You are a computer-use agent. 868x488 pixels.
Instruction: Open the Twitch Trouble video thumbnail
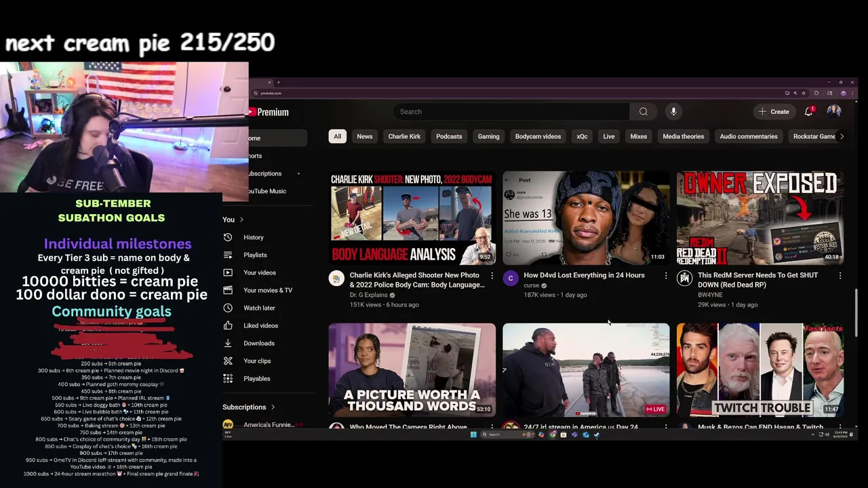point(760,369)
